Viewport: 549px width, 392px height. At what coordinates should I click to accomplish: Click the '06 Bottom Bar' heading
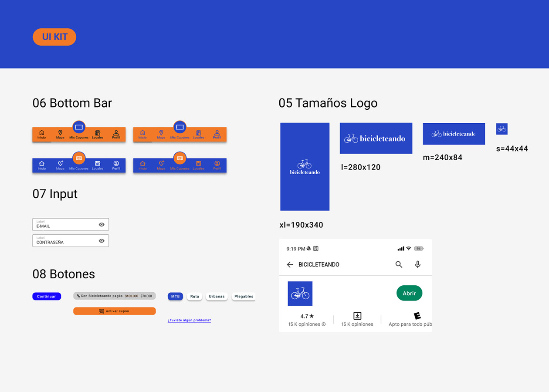72,103
